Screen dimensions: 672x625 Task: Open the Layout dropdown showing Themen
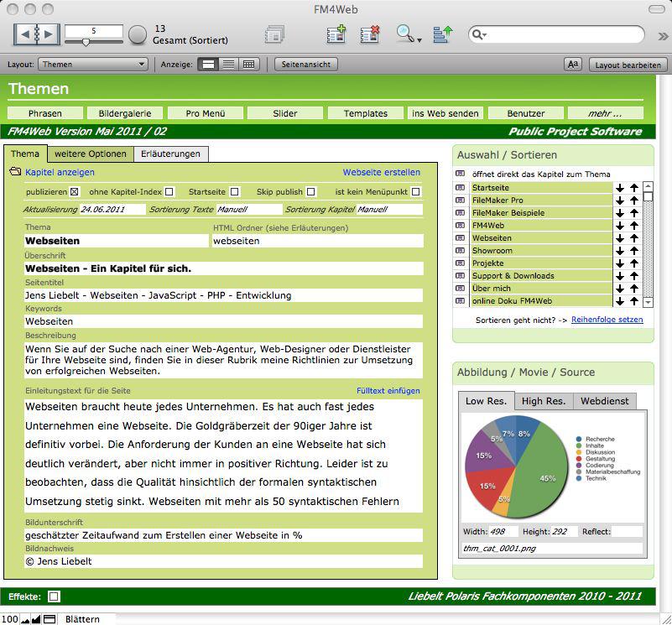93,65
